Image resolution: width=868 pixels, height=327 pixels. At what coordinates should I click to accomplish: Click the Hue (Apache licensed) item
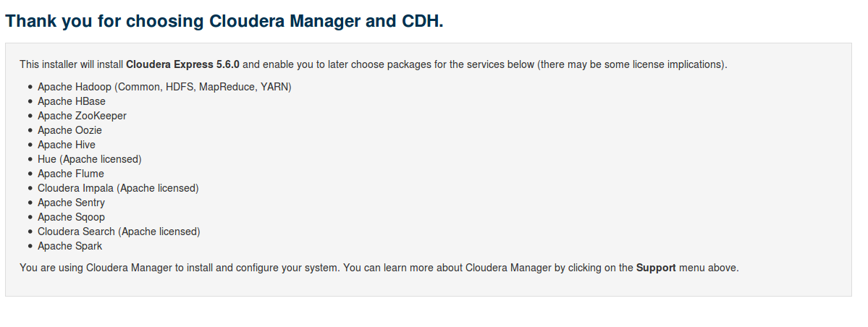coord(90,159)
